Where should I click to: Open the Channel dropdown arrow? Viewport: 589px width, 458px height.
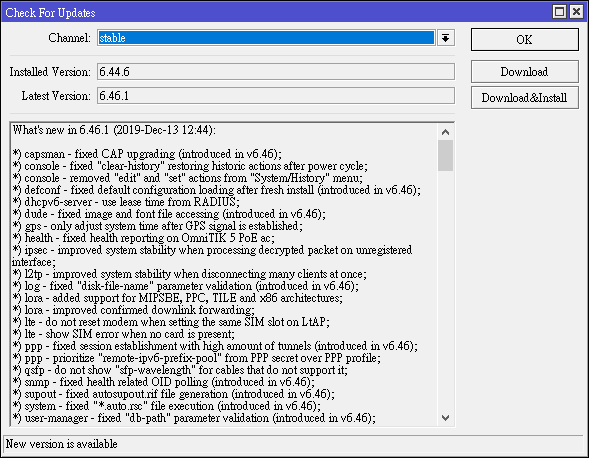pyautogui.click(x=446, y=38)
